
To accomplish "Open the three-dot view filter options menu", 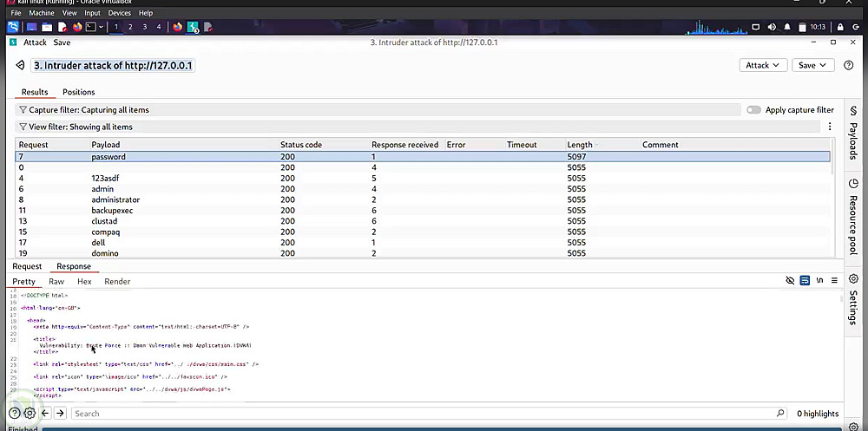I will (829, 127).
